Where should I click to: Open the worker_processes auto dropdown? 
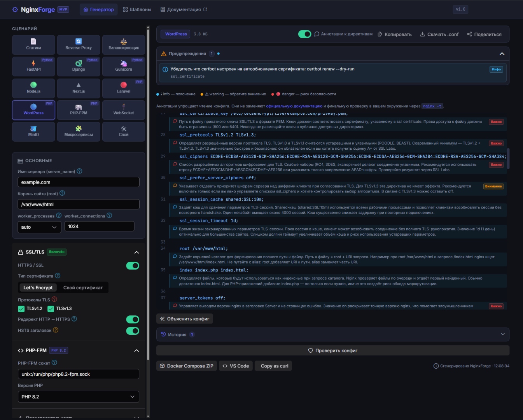click(39, 227)
